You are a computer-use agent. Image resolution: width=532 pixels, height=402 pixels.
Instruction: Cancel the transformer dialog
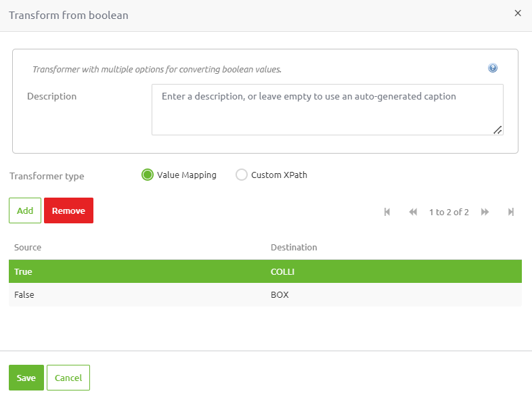(68, 378)
